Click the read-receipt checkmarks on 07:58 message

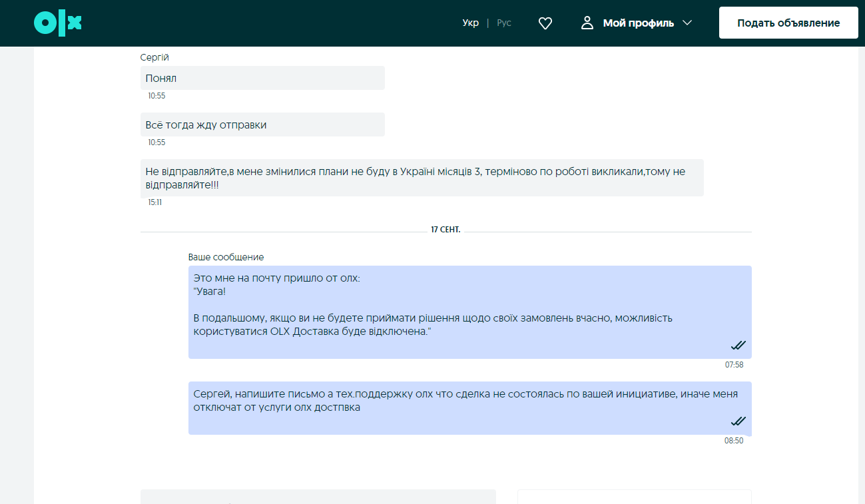[738, 345]
